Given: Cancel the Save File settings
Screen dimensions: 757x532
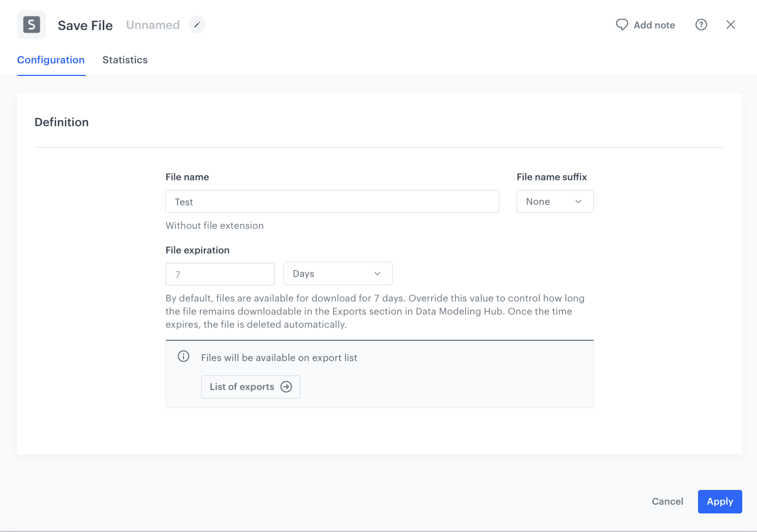Looking at the screenshot, I should click(667, 501).
